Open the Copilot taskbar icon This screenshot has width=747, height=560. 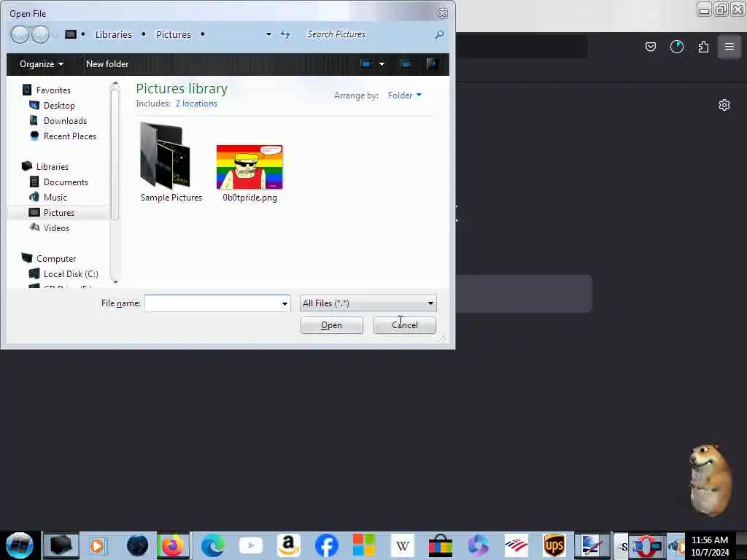click(479, 545)
